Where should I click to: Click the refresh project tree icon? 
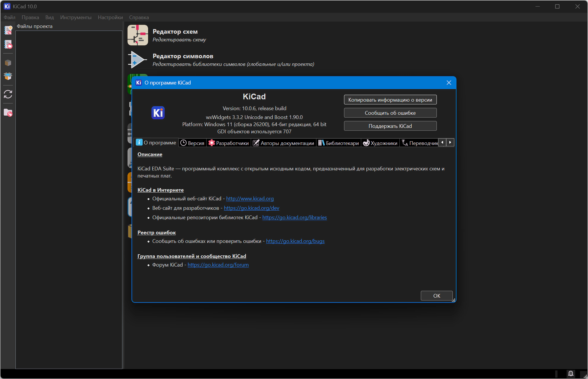tap(8, 94)
